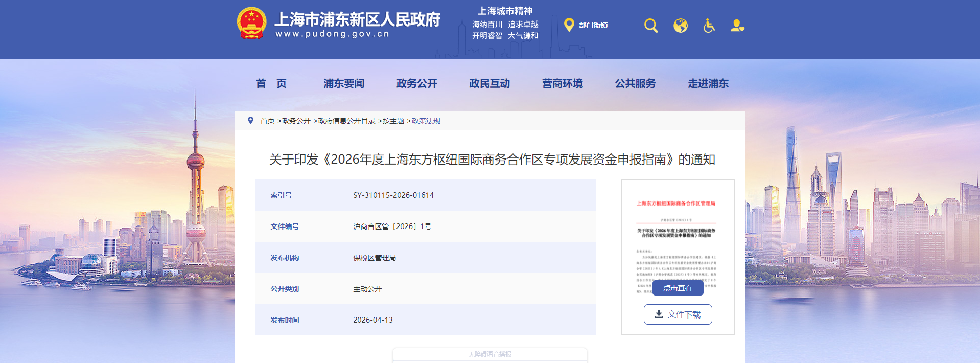Open the 浦东要闻 navigation menu
Screen dimensions: 980x363
click(x=344, y=83)
